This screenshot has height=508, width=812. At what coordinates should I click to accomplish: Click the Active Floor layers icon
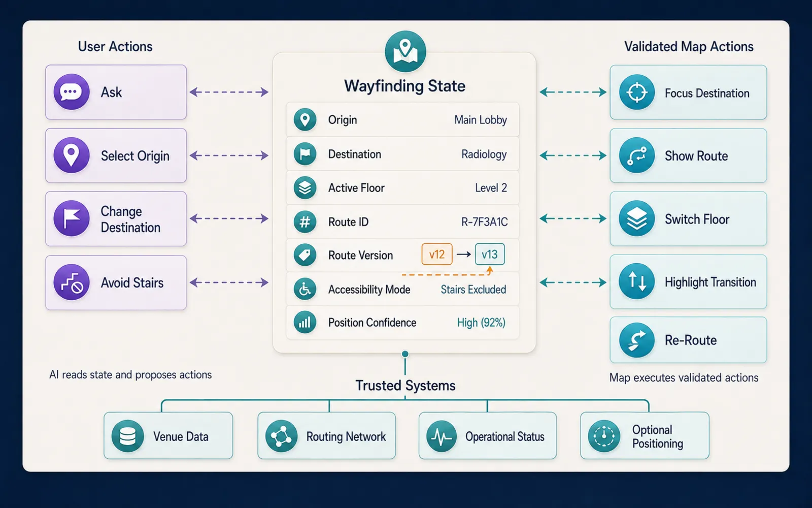305,188
